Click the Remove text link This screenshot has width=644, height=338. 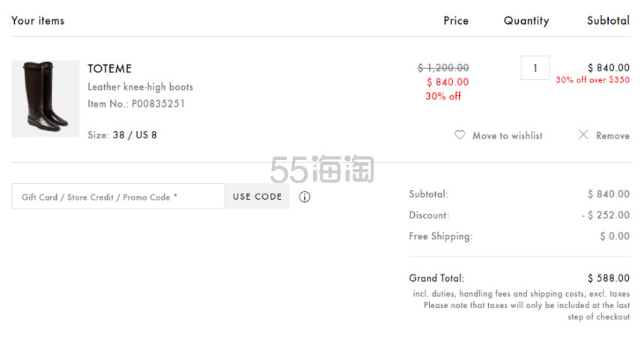click(613, 136)
